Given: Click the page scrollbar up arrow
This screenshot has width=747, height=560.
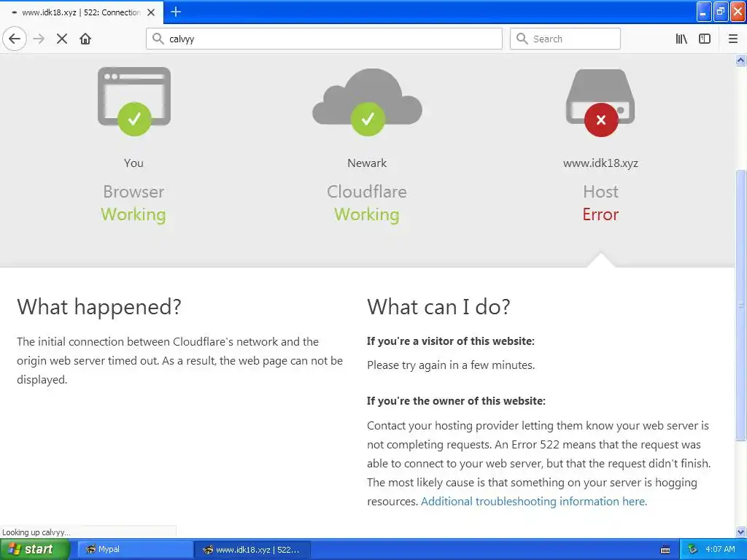Looking at the screenshot, I should pos(741,60).
